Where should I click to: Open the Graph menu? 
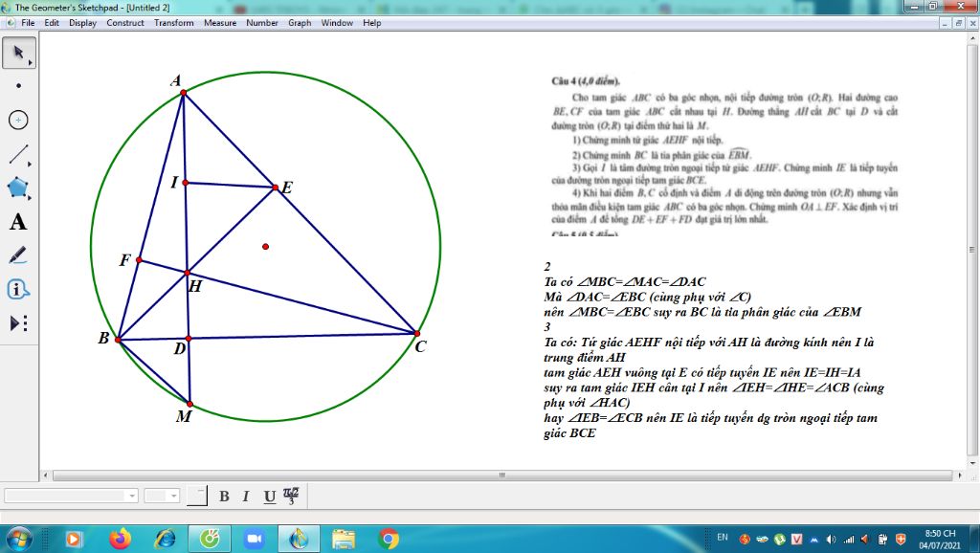300,23
